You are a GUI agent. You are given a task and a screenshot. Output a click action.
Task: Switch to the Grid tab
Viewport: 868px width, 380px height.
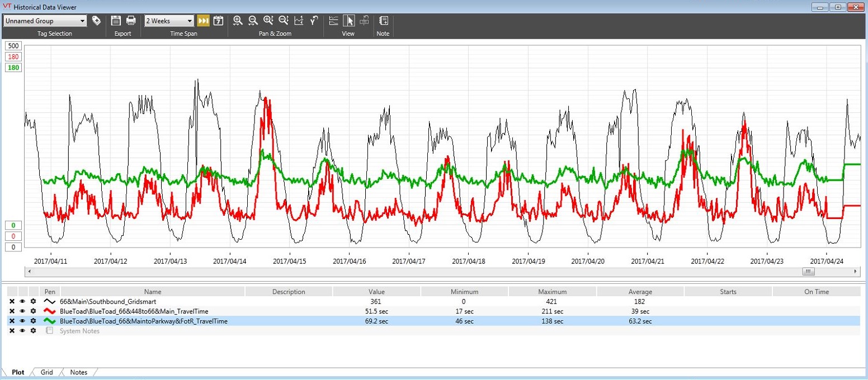coord(47,372)
